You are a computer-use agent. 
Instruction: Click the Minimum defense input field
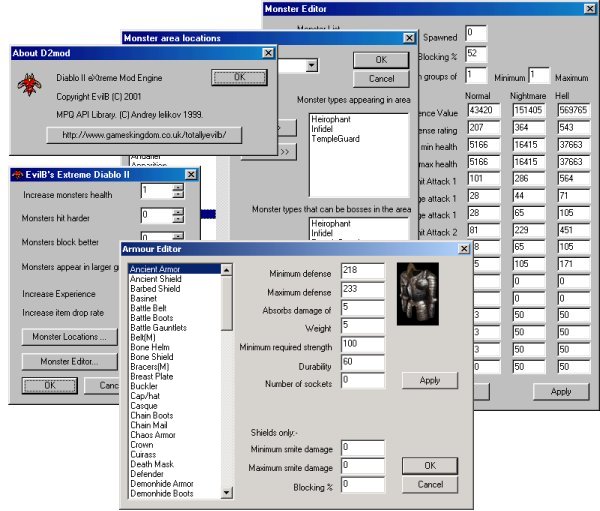[x=362, y=271]
